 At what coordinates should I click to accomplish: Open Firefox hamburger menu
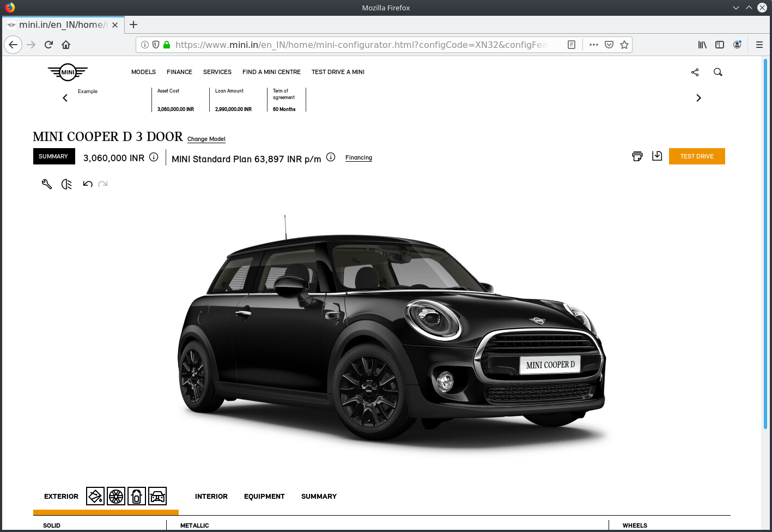pyautogui.click(x=759, y=45)
